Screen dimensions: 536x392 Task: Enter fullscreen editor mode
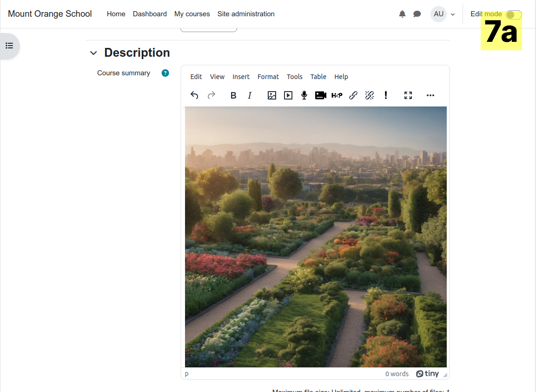[x=408, y=95]
